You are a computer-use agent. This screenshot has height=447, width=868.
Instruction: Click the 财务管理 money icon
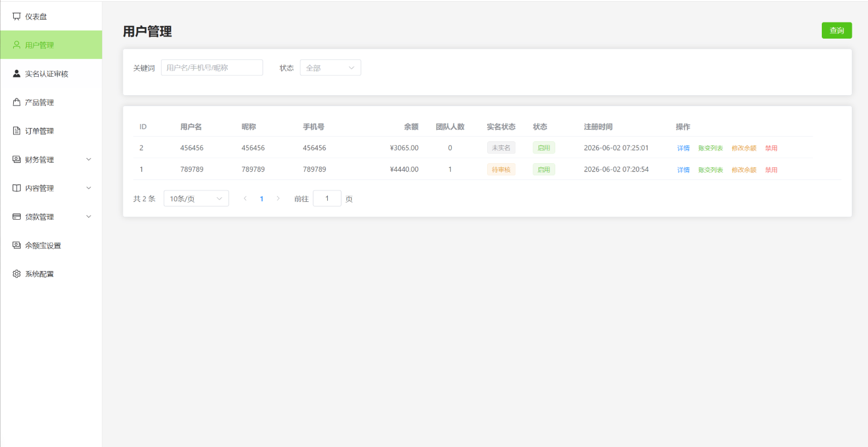coord(17,159)
